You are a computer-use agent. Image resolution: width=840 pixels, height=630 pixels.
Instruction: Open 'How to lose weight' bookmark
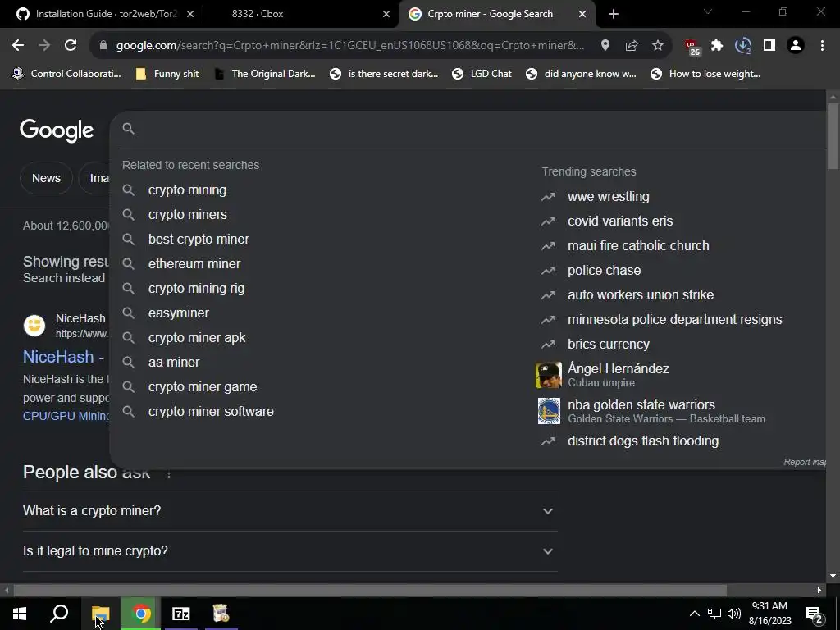tap(705, 74)
